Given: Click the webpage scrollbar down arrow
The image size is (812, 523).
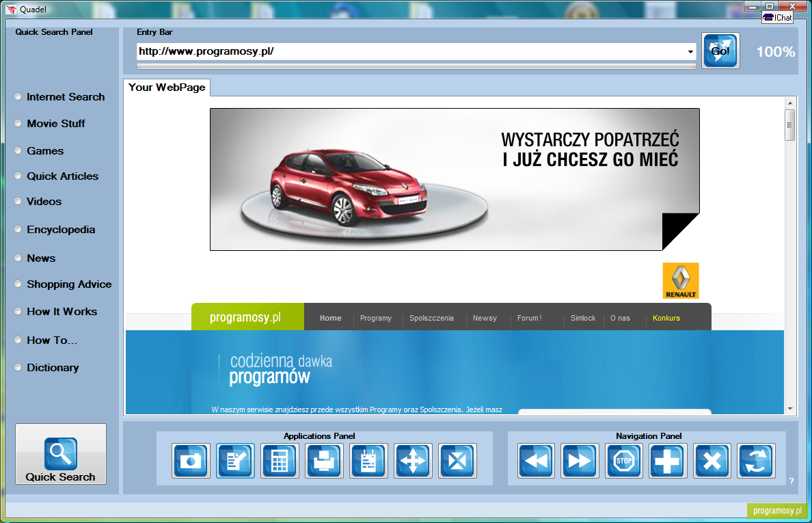Looking at the screenshot, I should pyautogui.click(x=789, y=409).
